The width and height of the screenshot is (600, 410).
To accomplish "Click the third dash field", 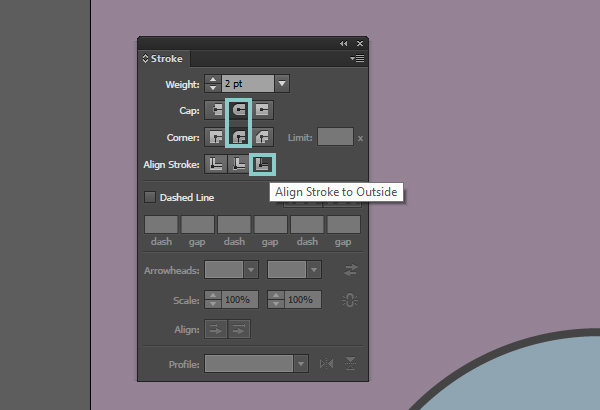I will point(307,224).
